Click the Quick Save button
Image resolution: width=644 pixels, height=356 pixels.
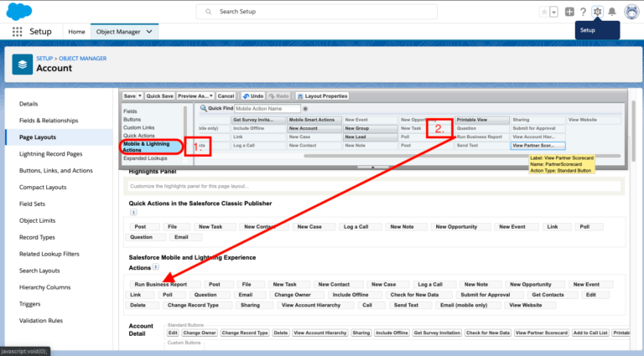pos(159,96)
